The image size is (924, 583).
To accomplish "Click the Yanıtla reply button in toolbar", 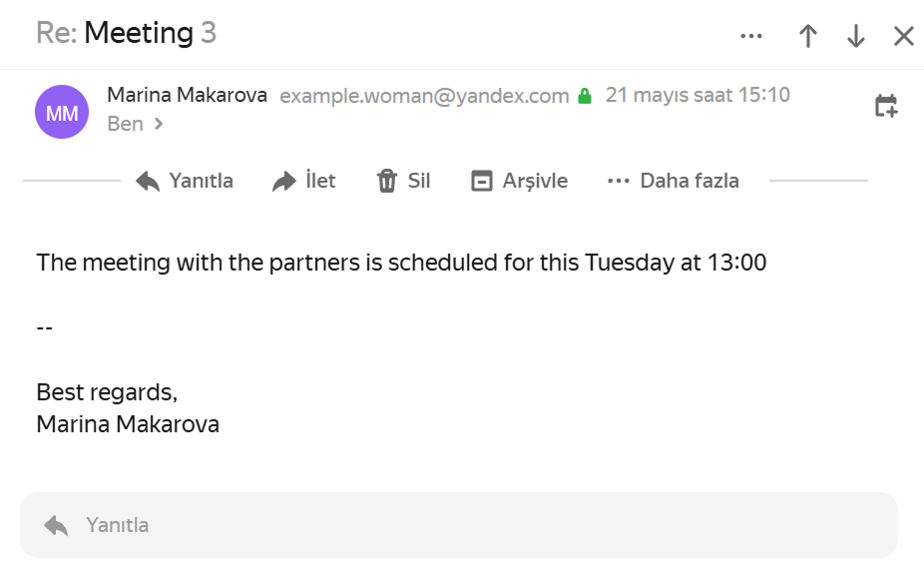I will (x=185, y=181).
